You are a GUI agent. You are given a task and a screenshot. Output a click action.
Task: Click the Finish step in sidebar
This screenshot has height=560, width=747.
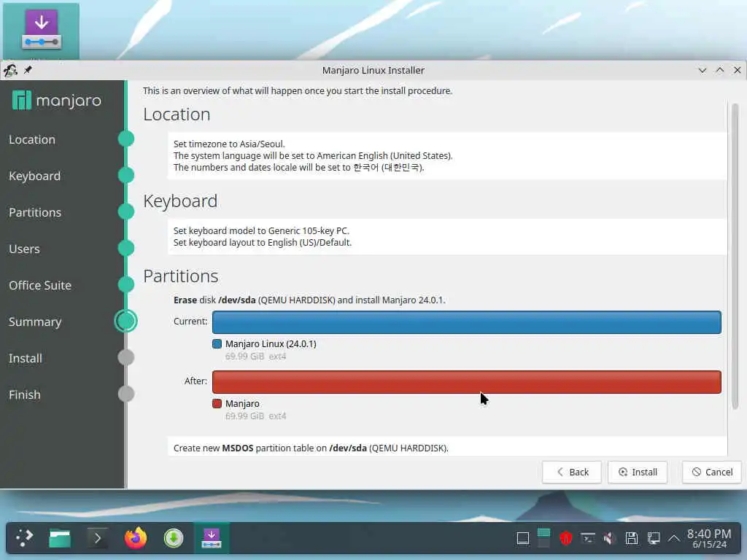(x=24, y=394)
